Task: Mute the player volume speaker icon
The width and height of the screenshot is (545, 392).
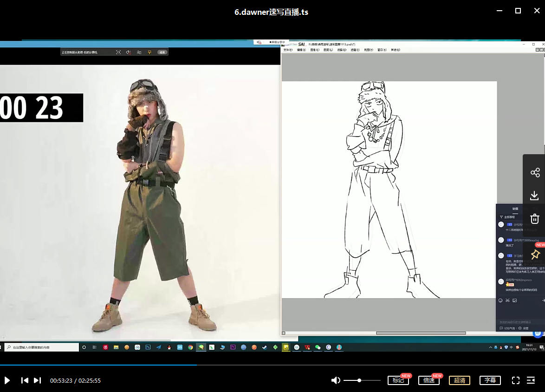Action: click(x=335, y=380)
